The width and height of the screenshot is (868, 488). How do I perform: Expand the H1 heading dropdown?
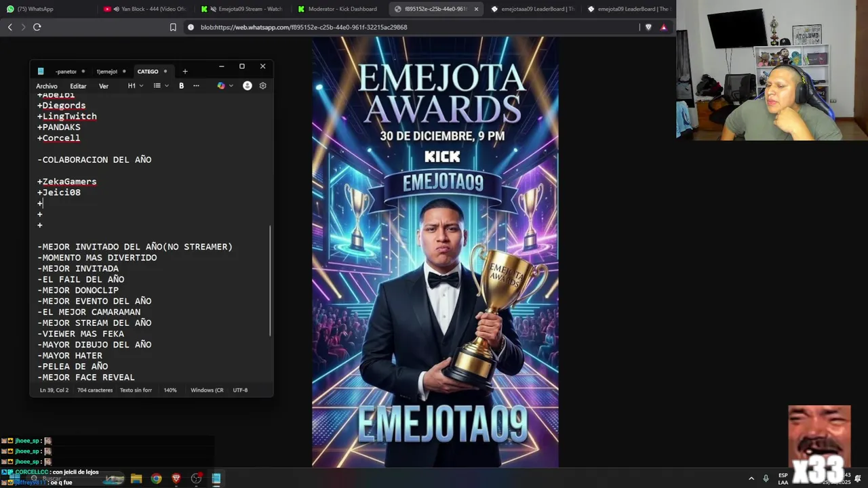pos(136,86)
